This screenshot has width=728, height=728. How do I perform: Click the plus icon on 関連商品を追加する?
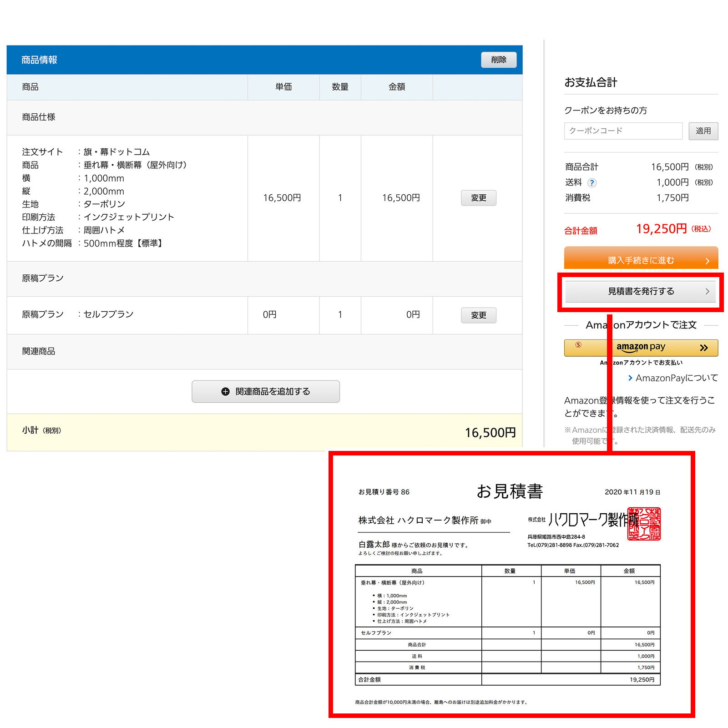pyautogui.click(x=225, y=392)
